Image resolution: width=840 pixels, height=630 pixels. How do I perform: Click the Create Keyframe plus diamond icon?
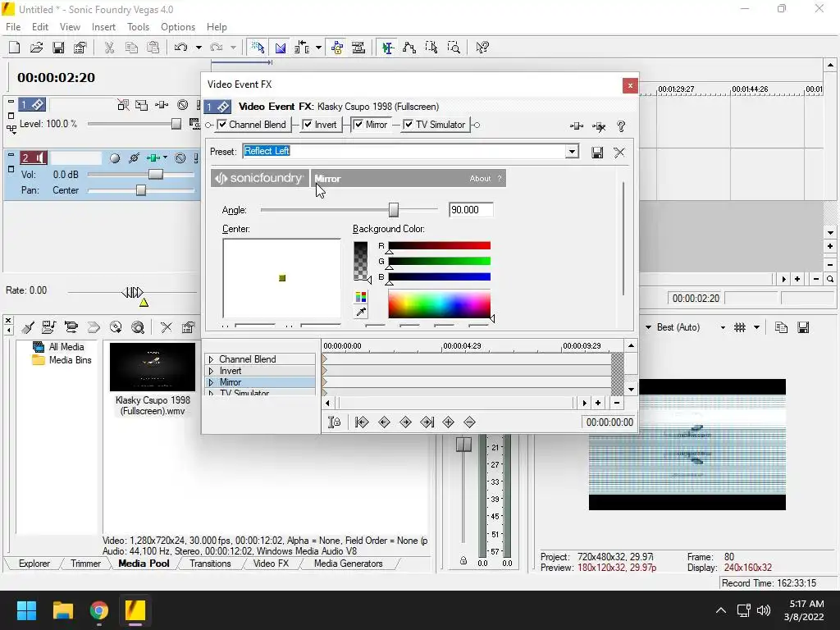449,422
